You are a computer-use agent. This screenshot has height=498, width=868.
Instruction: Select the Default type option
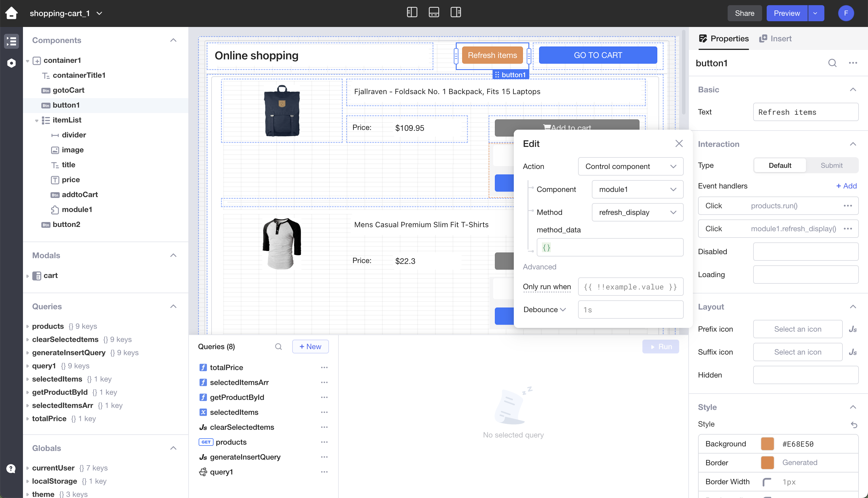click(x=780, y=165)
